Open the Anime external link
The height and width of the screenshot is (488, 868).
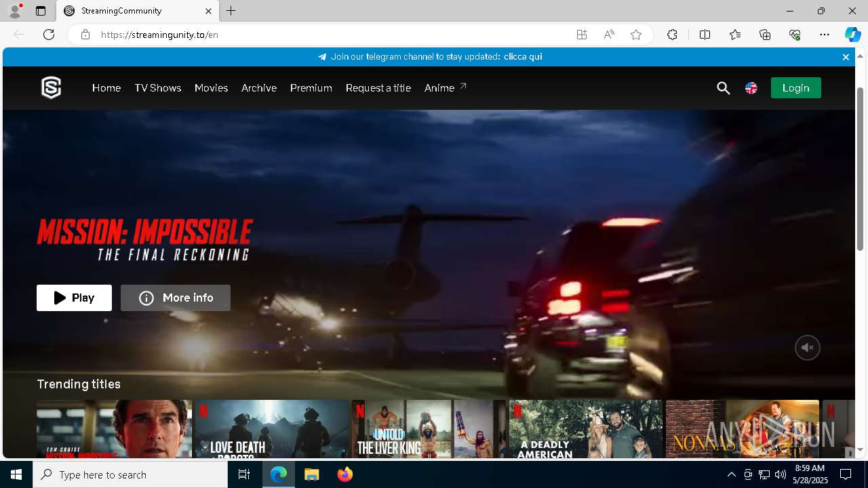click(x=446, y=88)
